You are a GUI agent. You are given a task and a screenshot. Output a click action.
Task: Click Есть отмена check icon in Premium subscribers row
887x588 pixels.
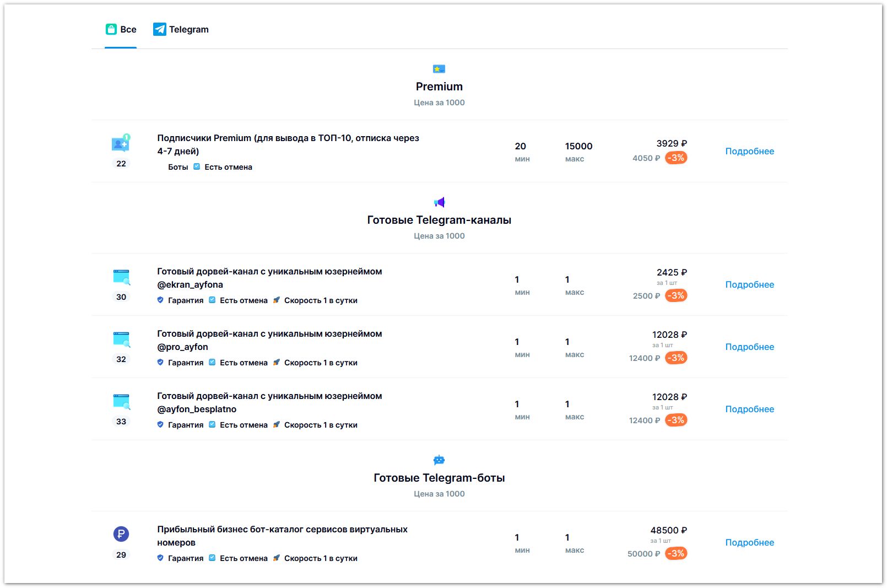pyautogui.click(x=197, y=167)
